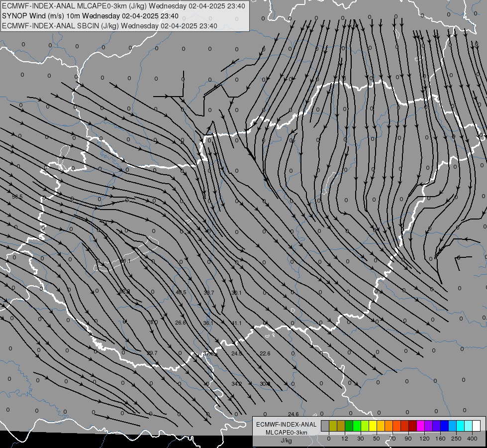The height and width of the screenshot is (448, 487).
Task: Click the 34.2 value on the map
Action: pos(237,384)
